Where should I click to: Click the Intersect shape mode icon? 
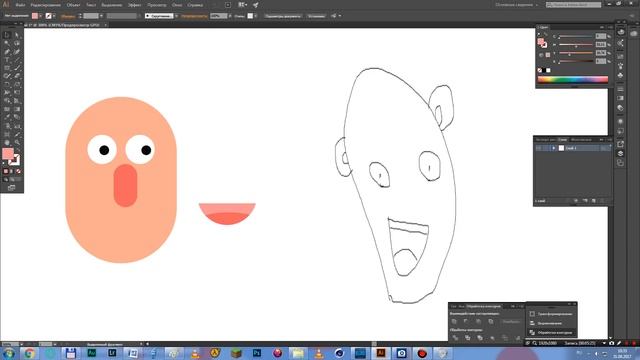[x=478, y=322]
